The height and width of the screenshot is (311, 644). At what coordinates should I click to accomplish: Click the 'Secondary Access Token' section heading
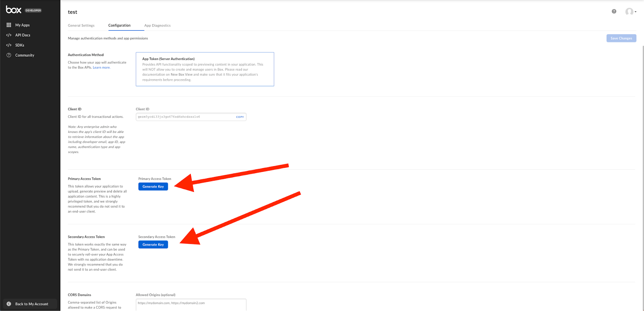86,237
